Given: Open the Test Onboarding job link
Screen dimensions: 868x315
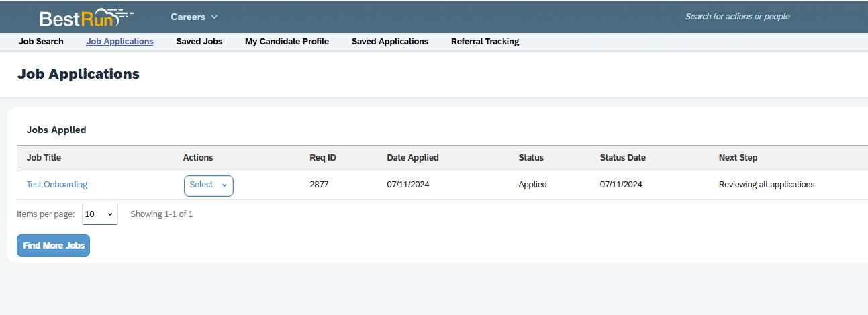Looking at the screenshot, I should [x=57, y=185].
